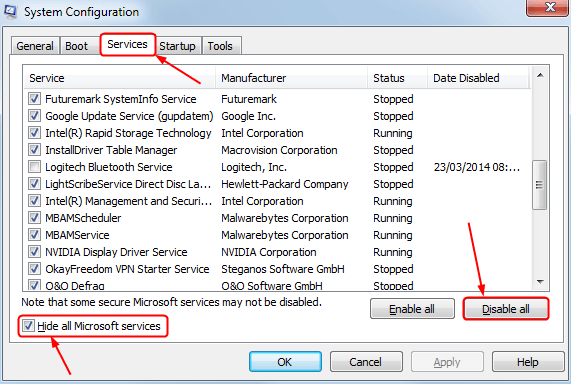
Task: Click the 23/03/2014 date disabled cell
Action: [x=477, y=167]
